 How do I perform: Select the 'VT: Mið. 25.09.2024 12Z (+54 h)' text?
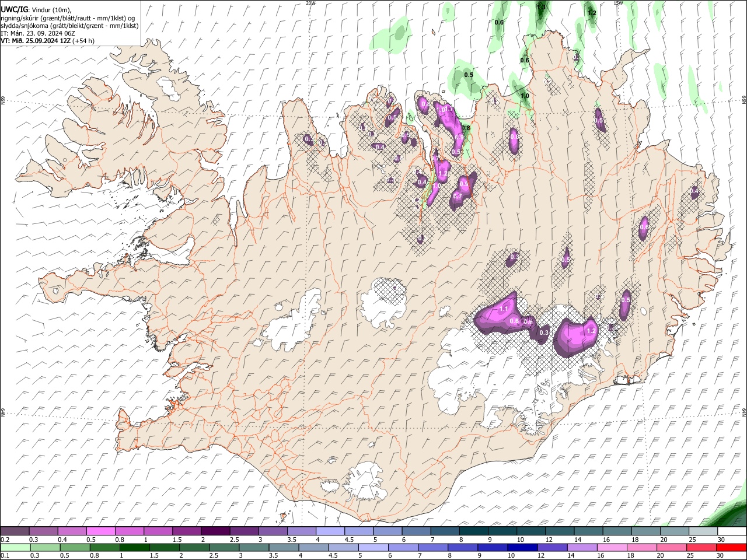coord(48,41)
